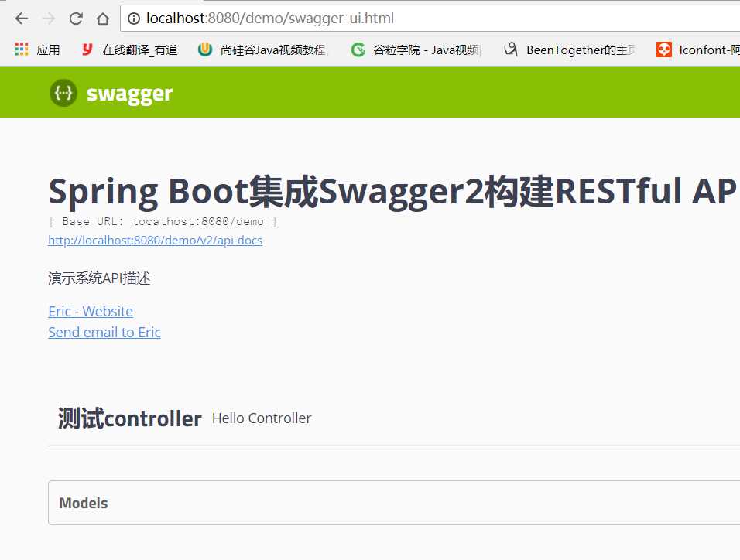Click Send email to Eric link
740x560 pixels.
click(104, 332)
